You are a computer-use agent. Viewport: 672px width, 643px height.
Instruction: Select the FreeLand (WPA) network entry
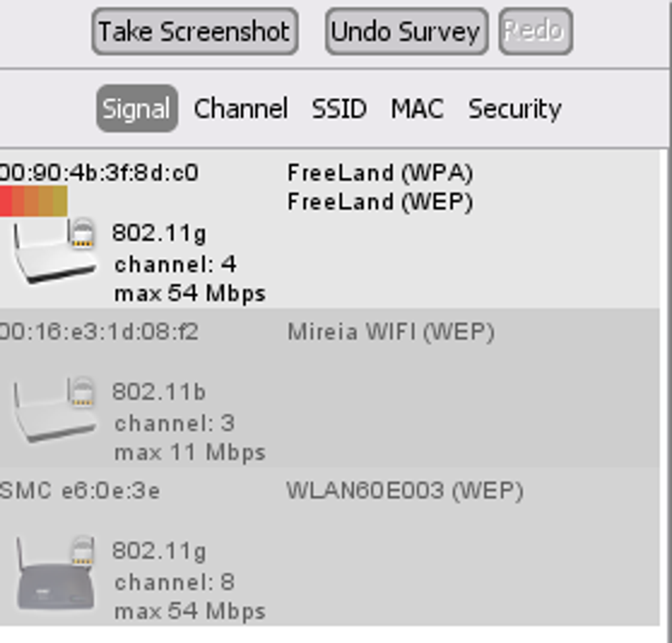380,173
